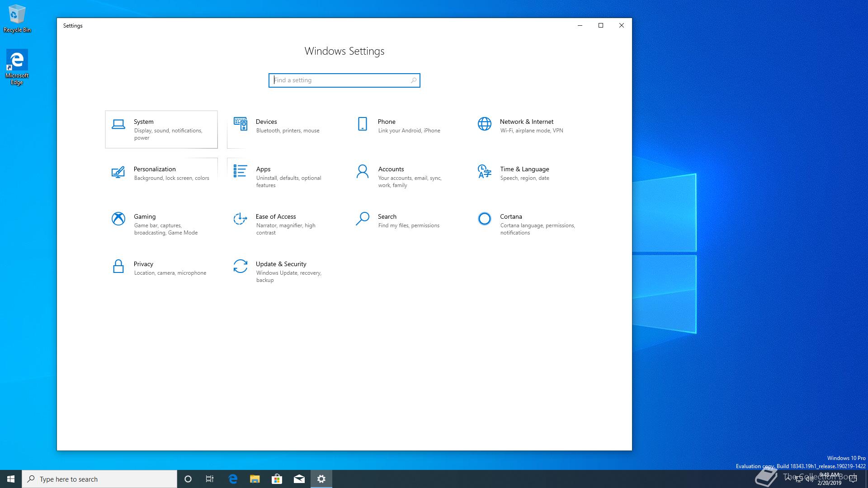Image resolution: width=868 pixels, height=488 pixels.
Task: Open Microsoft Store from the taskbar
Action: [277, 479]
